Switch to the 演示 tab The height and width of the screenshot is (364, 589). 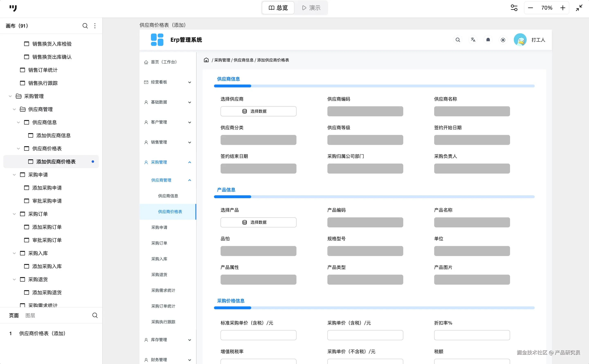(311, 8)
